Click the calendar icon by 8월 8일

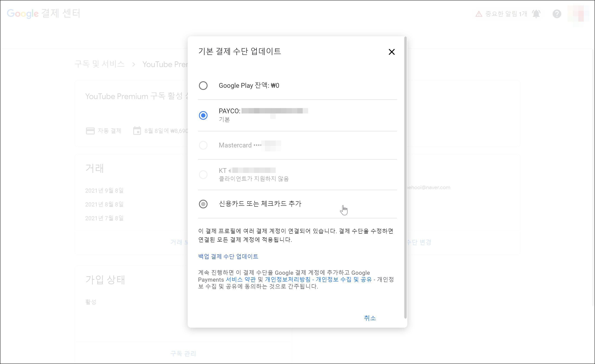click(x=137, y=131)
